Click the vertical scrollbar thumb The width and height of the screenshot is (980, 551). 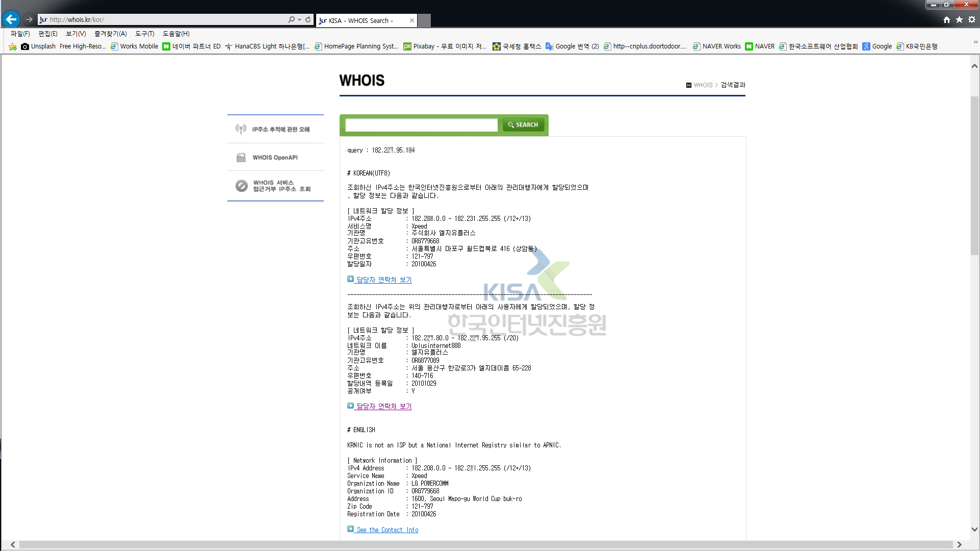point(974,176)
